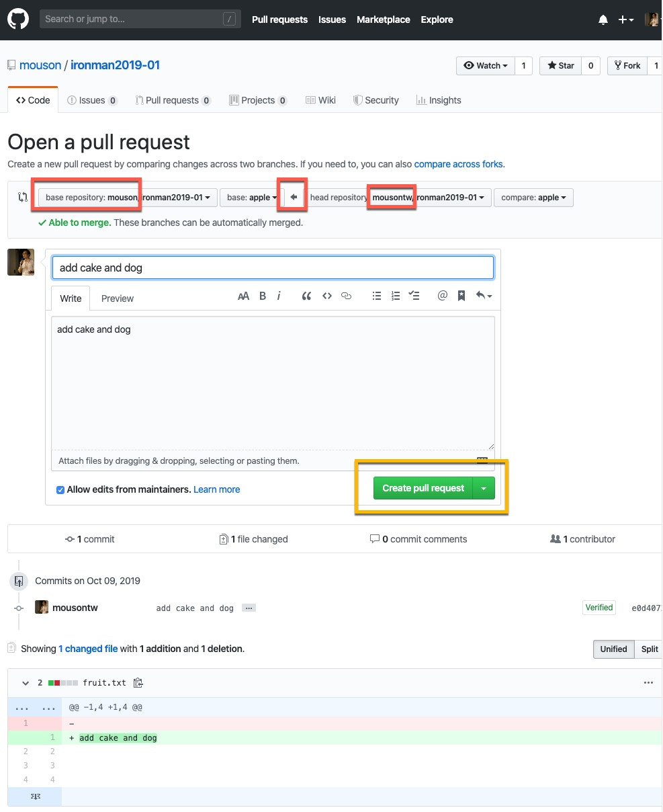Fork the repository
This screenshot has height=812, width=663.
(x=627, y=65)
